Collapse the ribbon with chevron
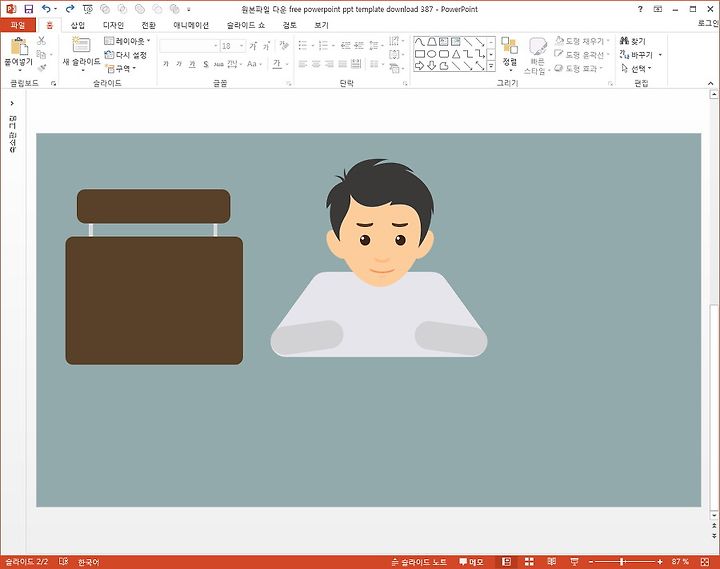The image size is (720, 569). click(x=710, y=83)
